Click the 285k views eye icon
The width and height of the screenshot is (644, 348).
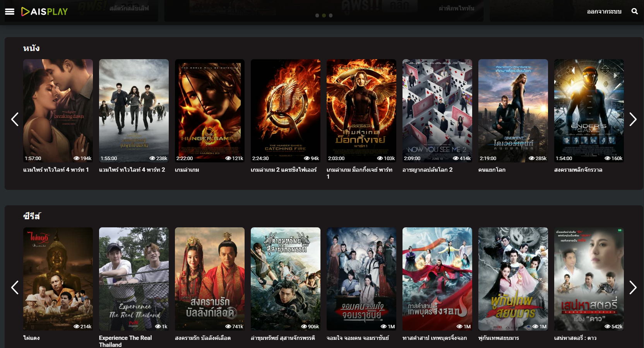pyautogui.click(x=532, y=159)
